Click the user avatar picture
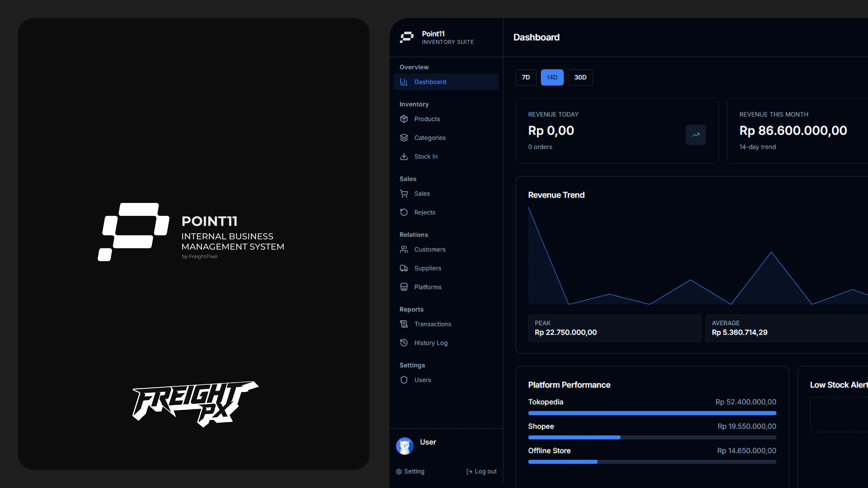The image size is (868, 488). [405, 446]
